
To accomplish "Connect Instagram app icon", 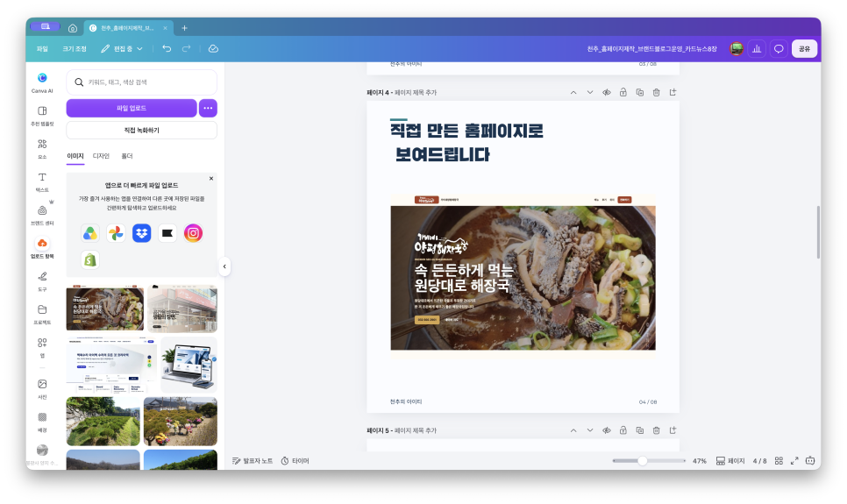I will (x=193, y=233).
